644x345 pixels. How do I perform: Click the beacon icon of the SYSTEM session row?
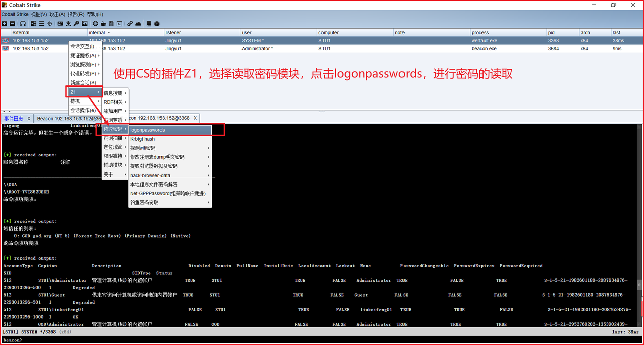(x=6, y=40)
